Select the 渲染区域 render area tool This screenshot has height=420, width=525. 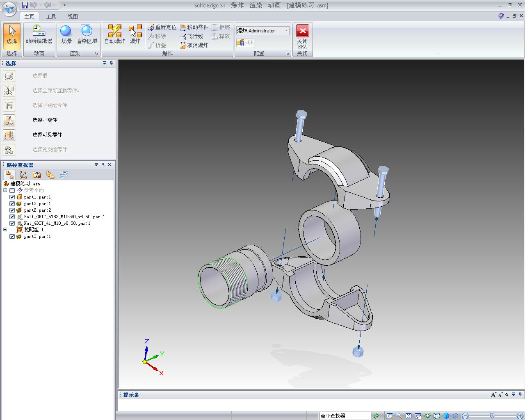(87, 34)
